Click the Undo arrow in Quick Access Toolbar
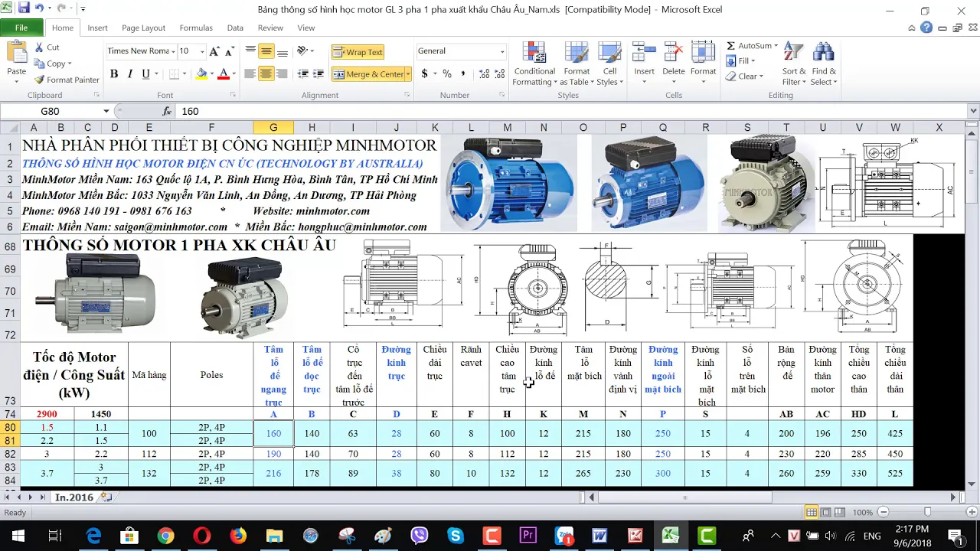The width and height of the screenshot is (980, 551). [x=39, y=9]
